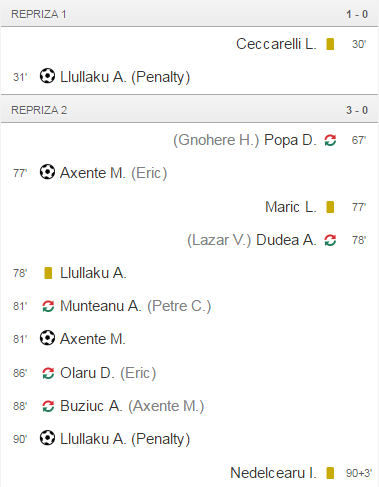
Task: Click the substitution icon next to Olaru D.
Action: tap(48, 373)
